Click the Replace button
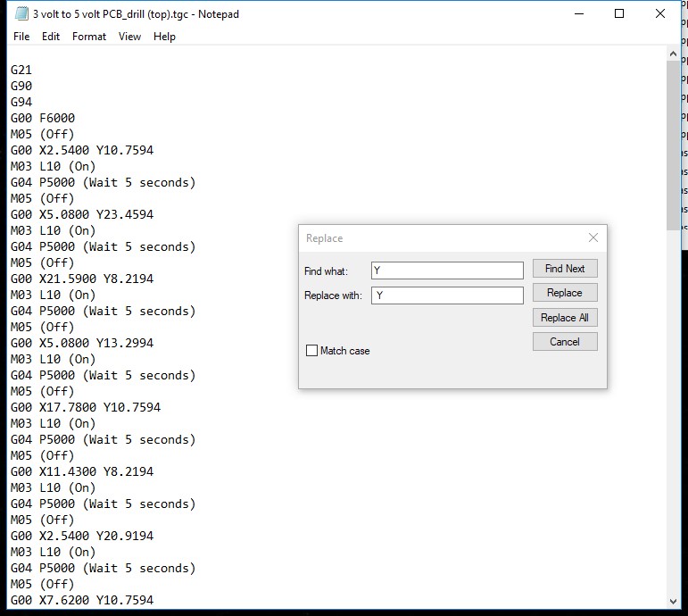Image resolution: width=688 pixels, height=616 pixels. [565, 293]
